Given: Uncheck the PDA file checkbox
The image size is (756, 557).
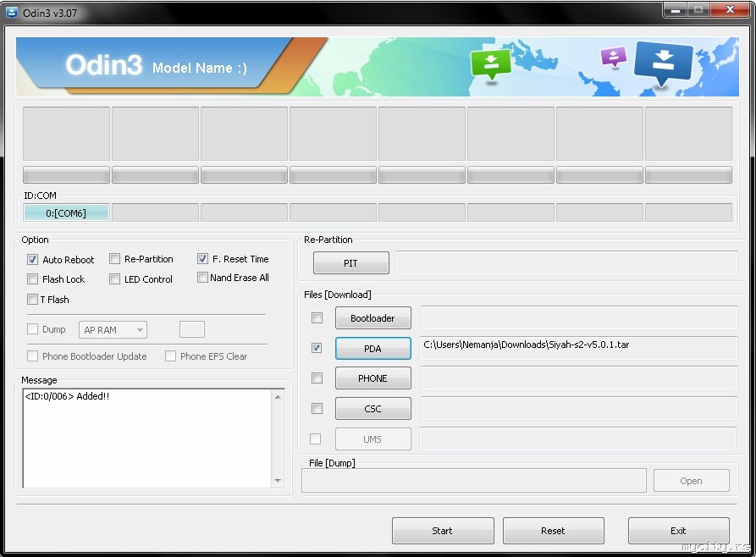Looking at the screenshot, I should pyautogui.click(x=317, y=348).
